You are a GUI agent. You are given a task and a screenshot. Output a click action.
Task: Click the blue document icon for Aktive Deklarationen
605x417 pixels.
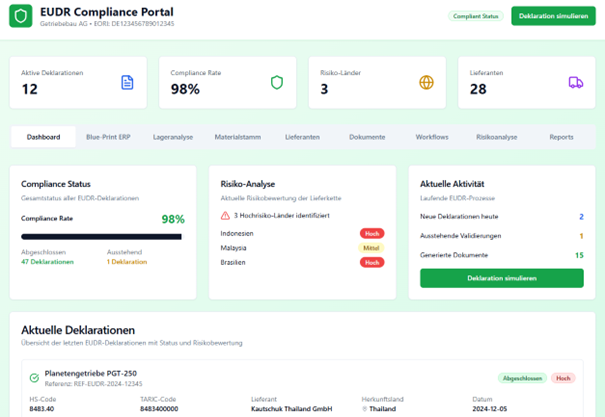pyautogui.click(x=127, y=82)
